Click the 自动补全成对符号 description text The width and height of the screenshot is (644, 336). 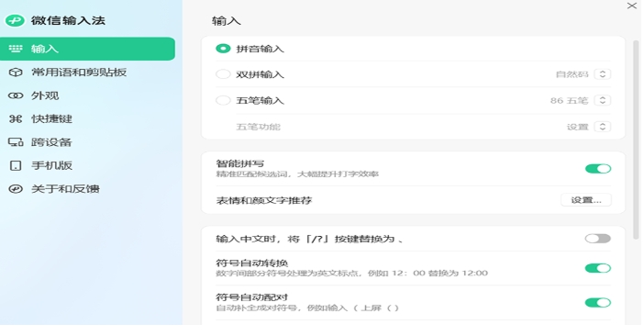tap(307, 308)
